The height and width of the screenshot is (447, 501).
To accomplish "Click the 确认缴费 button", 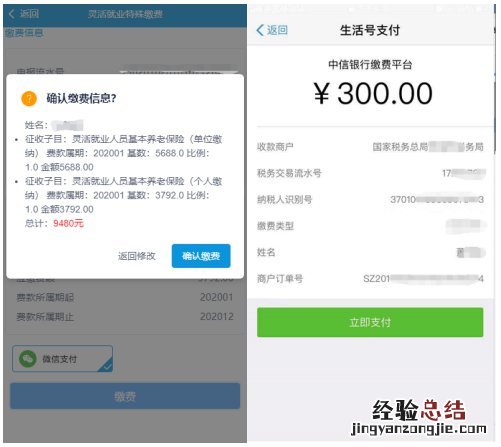I will (201, 256).
